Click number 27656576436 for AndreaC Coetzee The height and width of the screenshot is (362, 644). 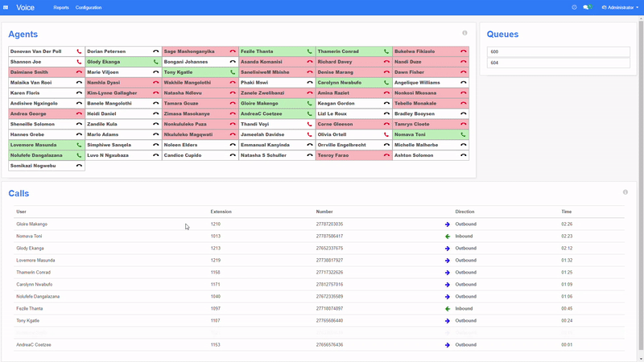[329, 345]
